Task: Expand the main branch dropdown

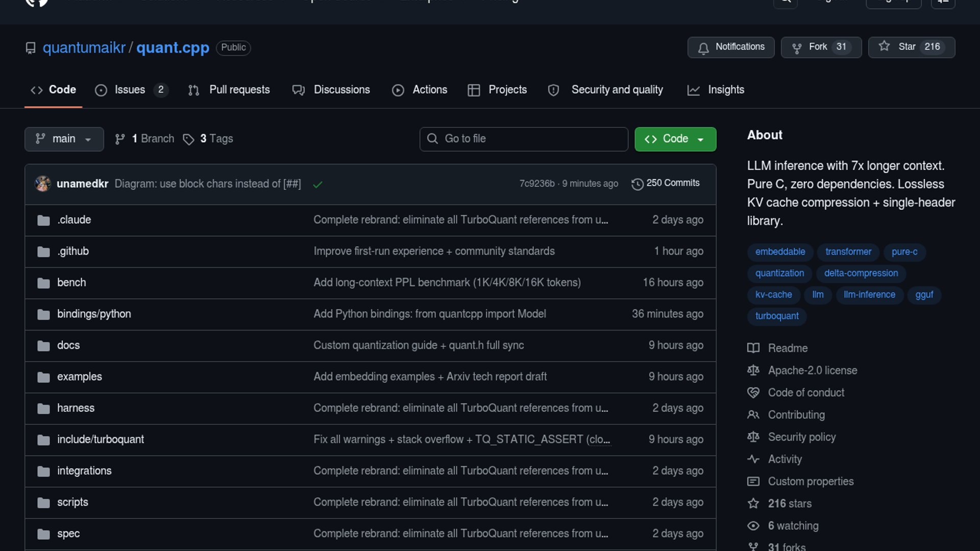Action: (64, 139)
